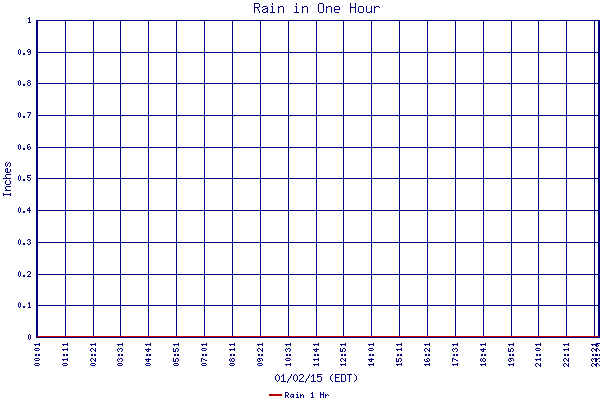Click the 'Rain 1 Hr' legend label
The height and width of the screenshot is (400, 600).
pos(307,395)
